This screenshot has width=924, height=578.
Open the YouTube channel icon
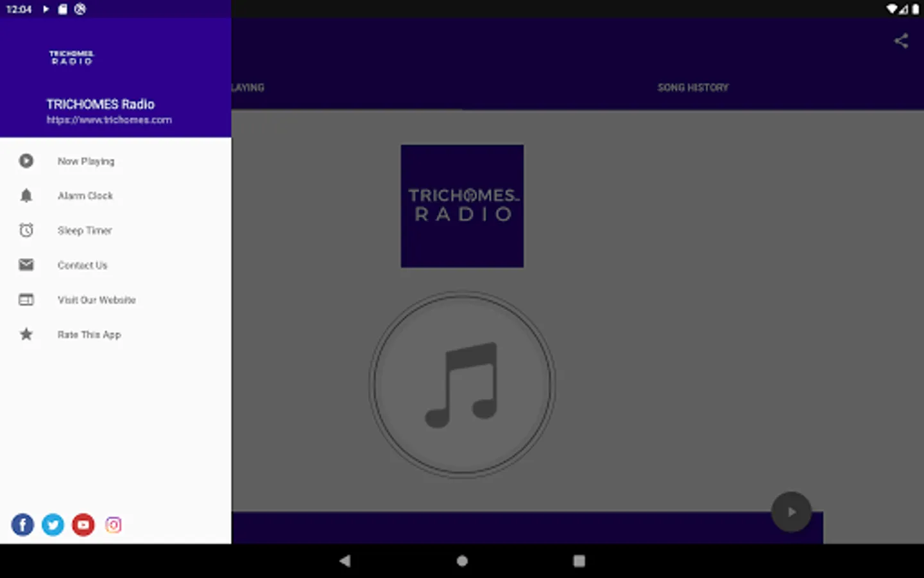(x=83, y=525)
